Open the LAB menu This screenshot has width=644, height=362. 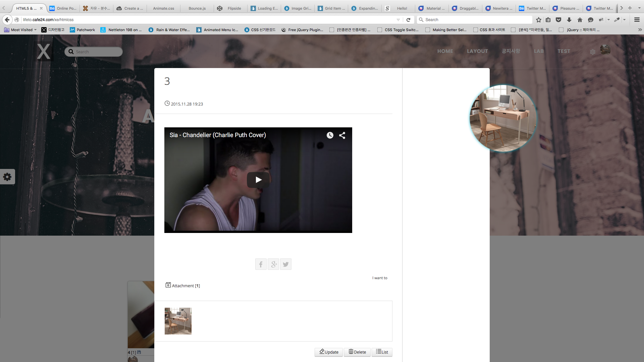tap(539, 51)
